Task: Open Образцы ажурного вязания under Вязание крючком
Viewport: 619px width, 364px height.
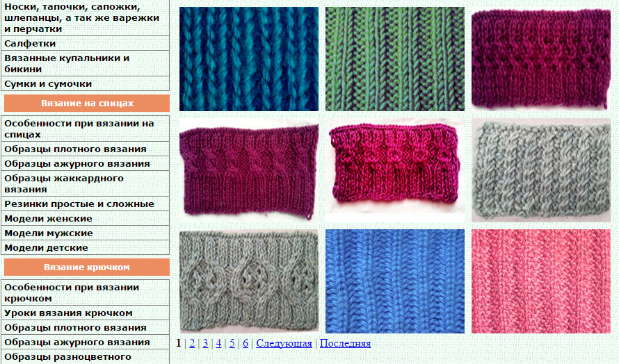Action: click(x=86, y=342)
